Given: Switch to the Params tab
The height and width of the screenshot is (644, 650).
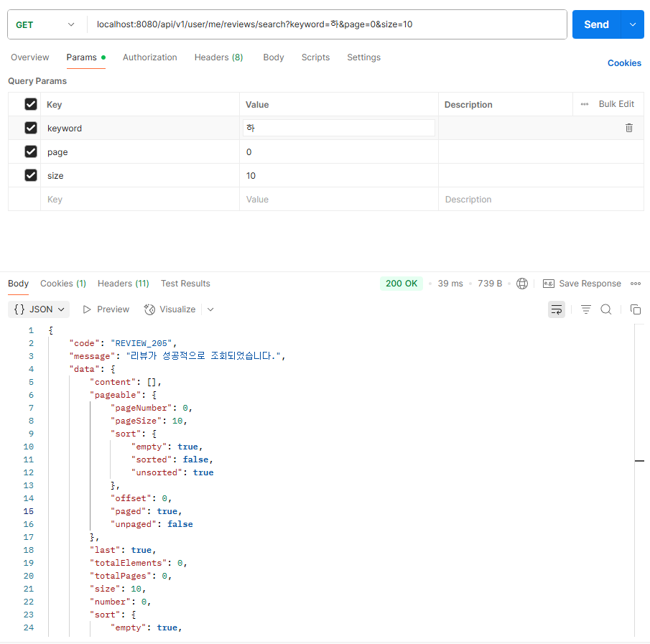Looking at the screenshot, I should pyautogui.click(x=85, y=57).
